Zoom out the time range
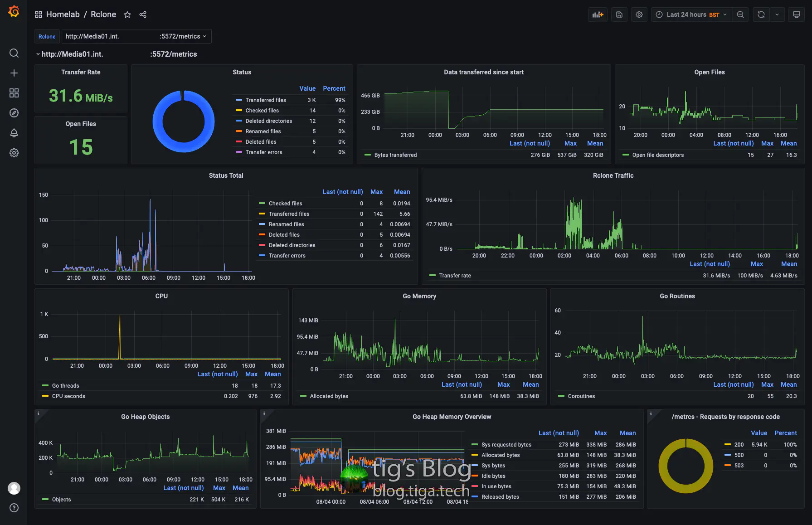The image size is (812, 525). [x=740, y=15]
